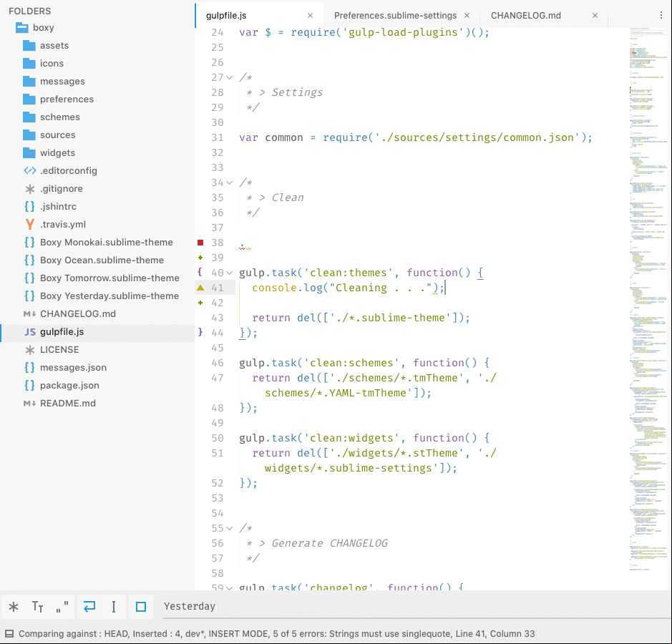Click the red error marker at line 38
The width and height of the screenshot is (672, 644).
(200, 243)
